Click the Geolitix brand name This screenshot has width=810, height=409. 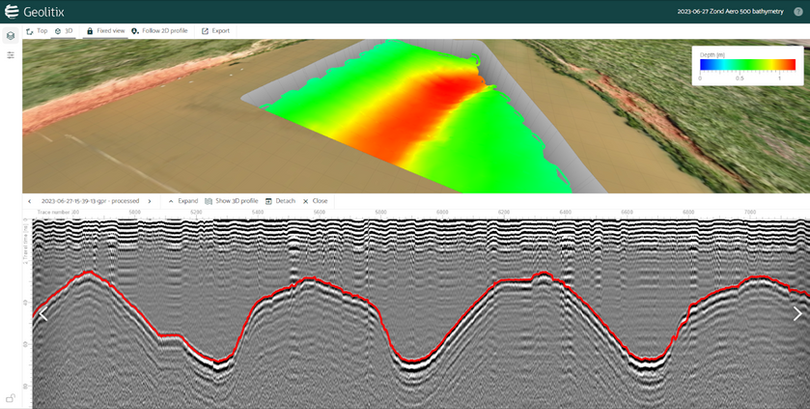tap(44, 12)
